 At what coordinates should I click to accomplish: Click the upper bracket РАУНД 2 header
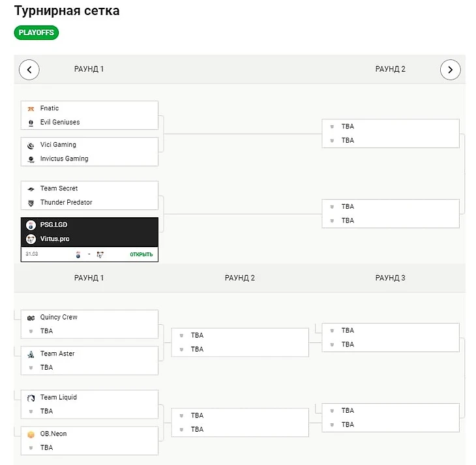click(390, 69)
